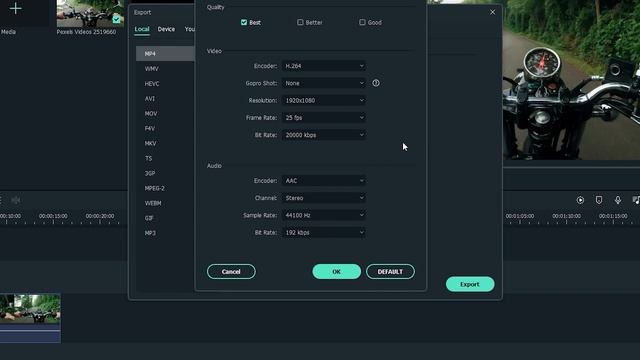
Task: Click the waveform icon in the timeline toolbar
Action: (x=16, y=200)
